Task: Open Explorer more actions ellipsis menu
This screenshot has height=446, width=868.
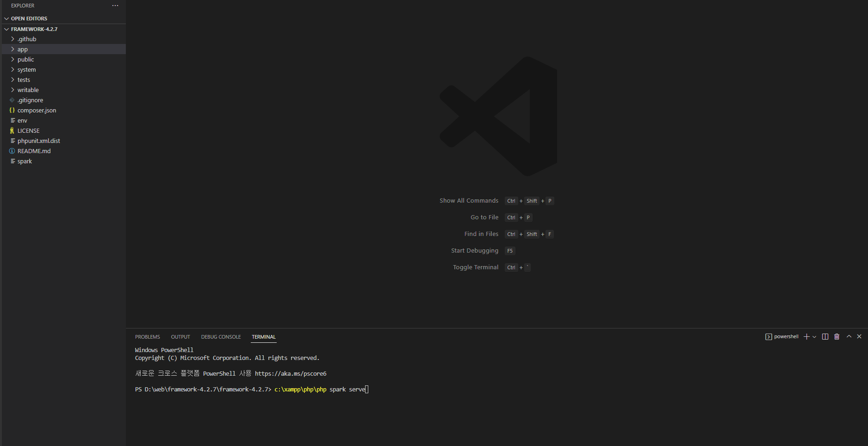Action: click(x=115, y=6)
